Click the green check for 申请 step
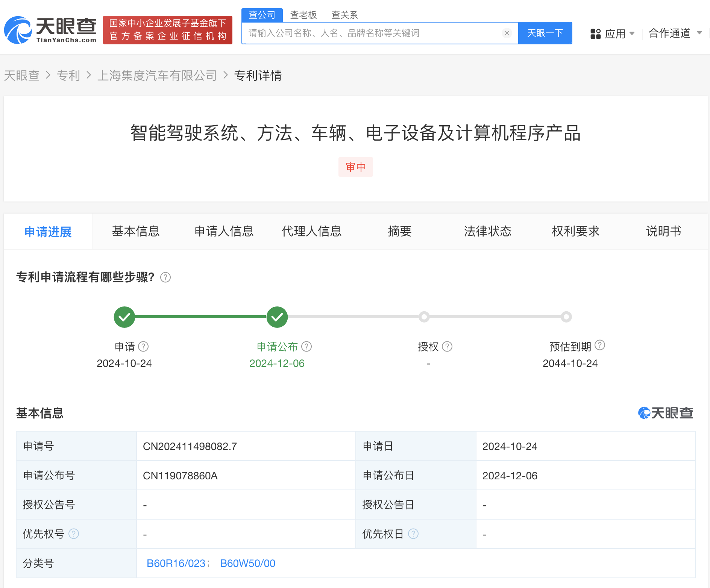The image size is (710, 588). tap(124, 317)
